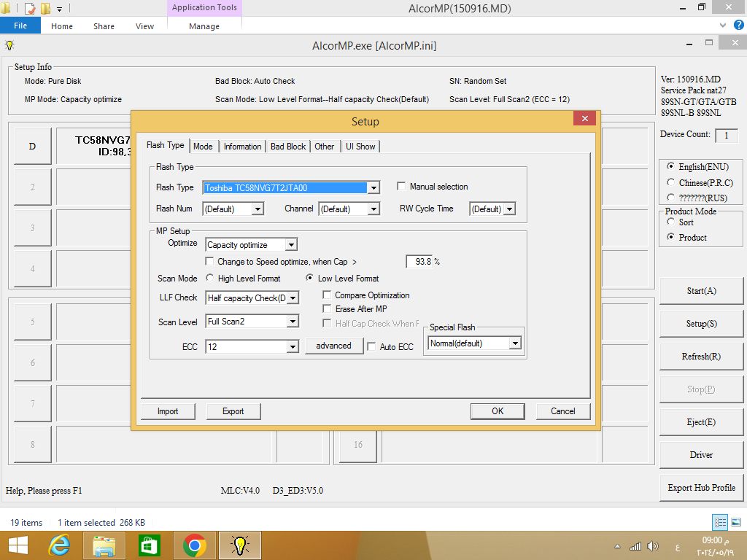Cancel the Setup dialog
The width and height of the screenshot is (747, 560).
(562, 411)
